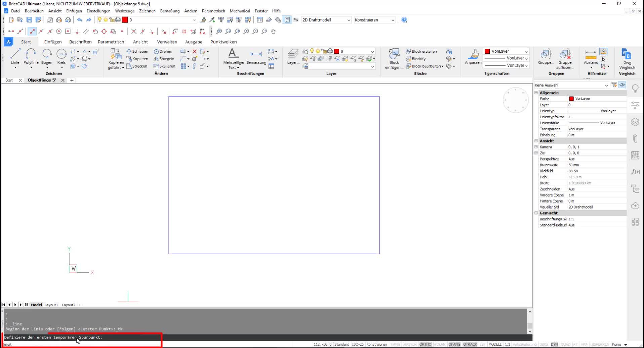Screen dimensions: 644x348
Task: Switch to Layout1 tab
Action: [51, 305]
